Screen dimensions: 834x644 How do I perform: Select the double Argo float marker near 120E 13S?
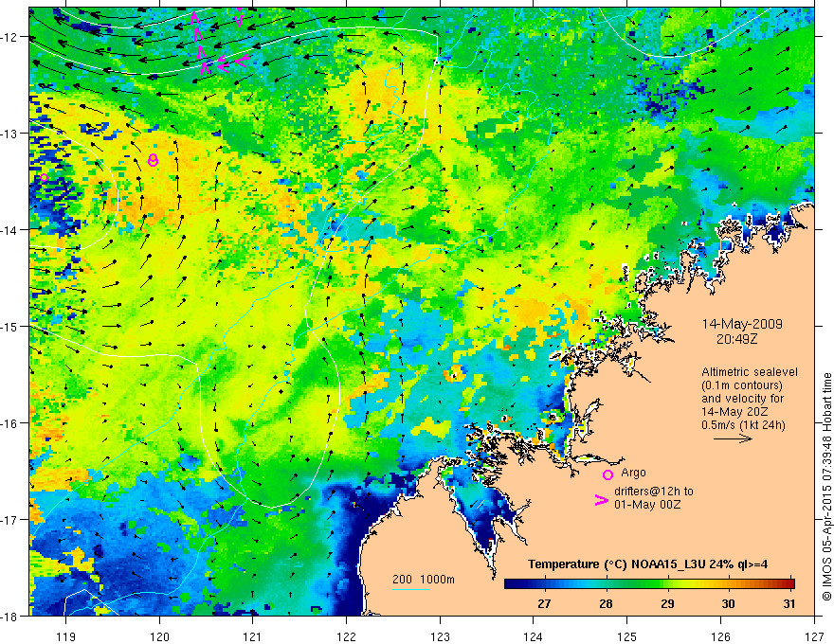pyautogui.click(x=153, y=160)
